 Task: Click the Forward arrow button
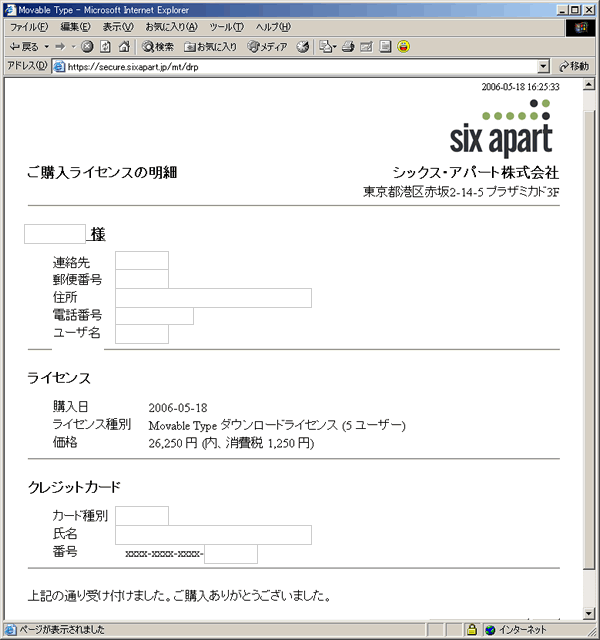(x=60, y=47)
